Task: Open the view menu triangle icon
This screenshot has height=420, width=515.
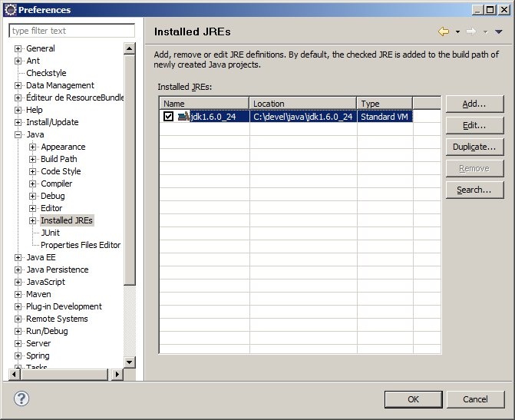Action: [499, 32]
